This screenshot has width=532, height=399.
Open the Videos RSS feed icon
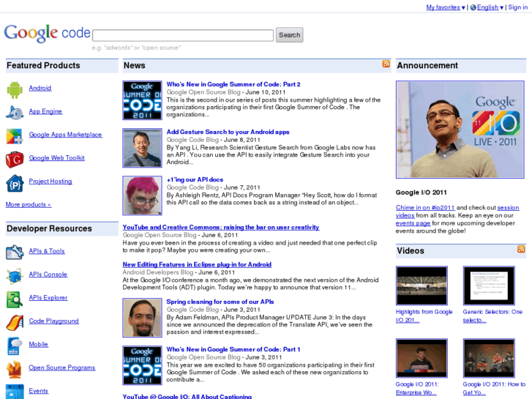point(521,250)
